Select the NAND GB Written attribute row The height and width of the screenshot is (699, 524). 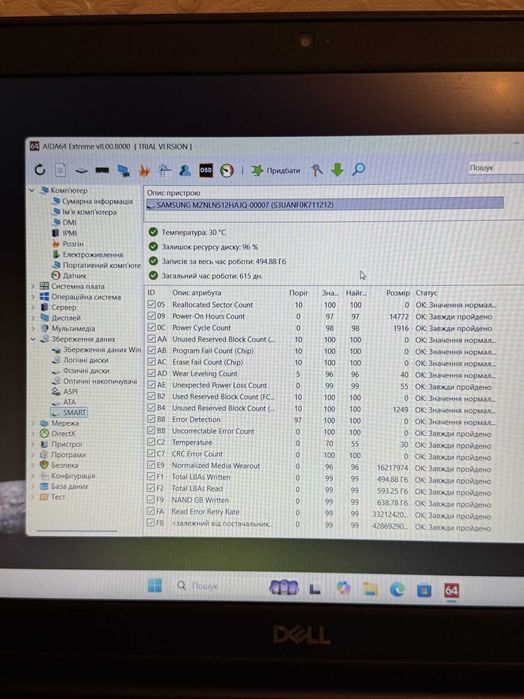pos(319,501)
